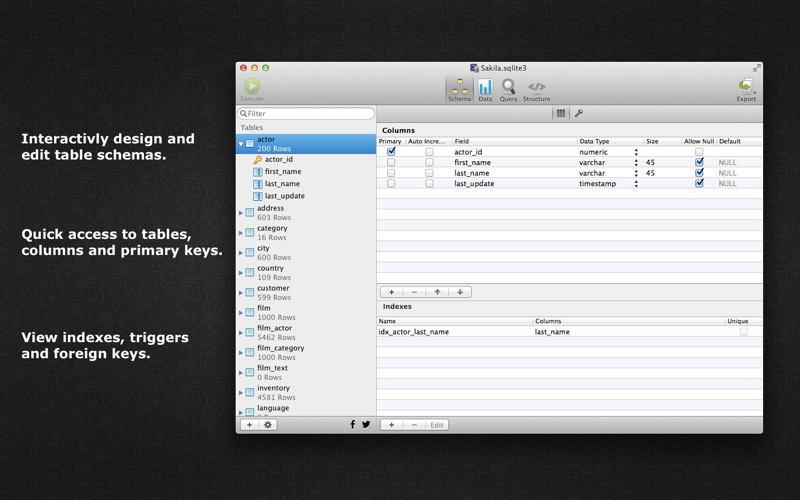800x500 pixels.
Task: Select the film_text table row
Action: pos(307,372)
